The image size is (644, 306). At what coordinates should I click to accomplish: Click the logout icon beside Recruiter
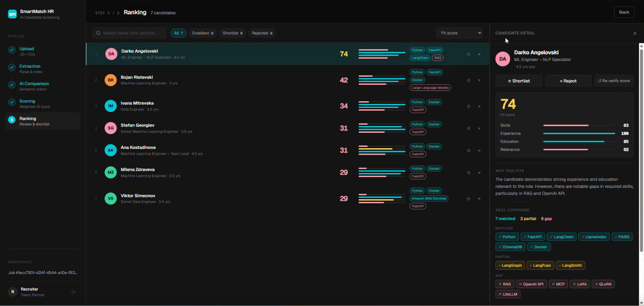coord(74,292)
